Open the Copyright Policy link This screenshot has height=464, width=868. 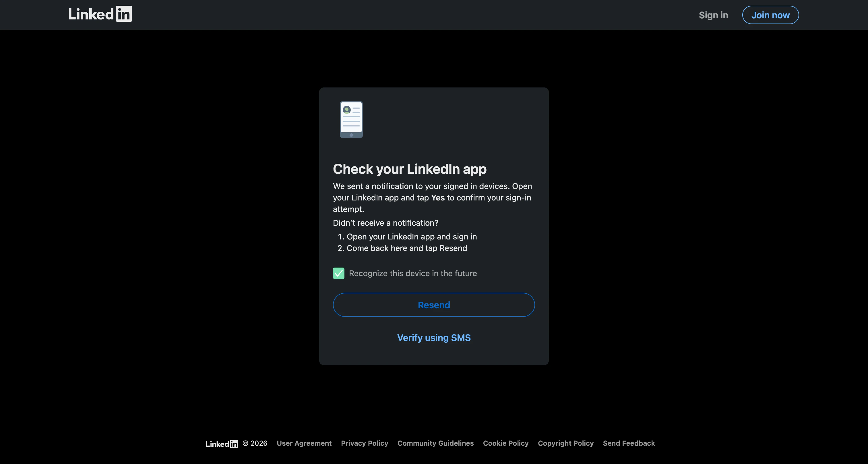point(565,443)
